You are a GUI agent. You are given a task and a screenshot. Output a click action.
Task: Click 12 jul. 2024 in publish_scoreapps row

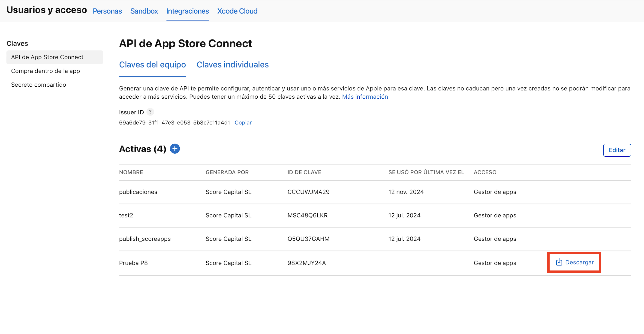pyautogui.click(x=404, y=239)
